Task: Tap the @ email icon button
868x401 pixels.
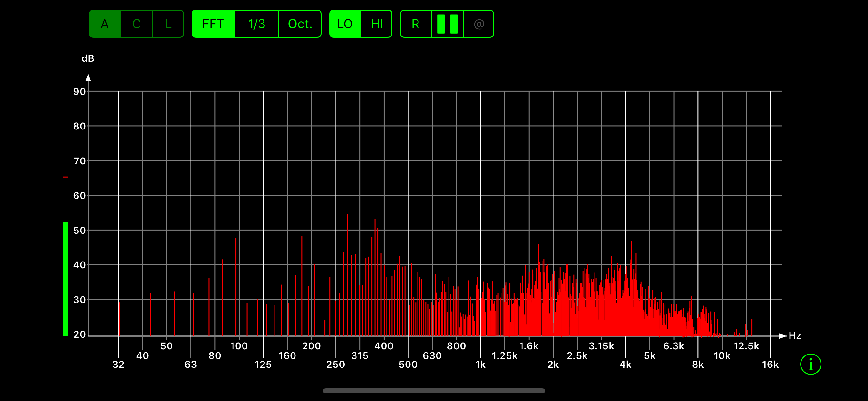Action: click(479, 24)
